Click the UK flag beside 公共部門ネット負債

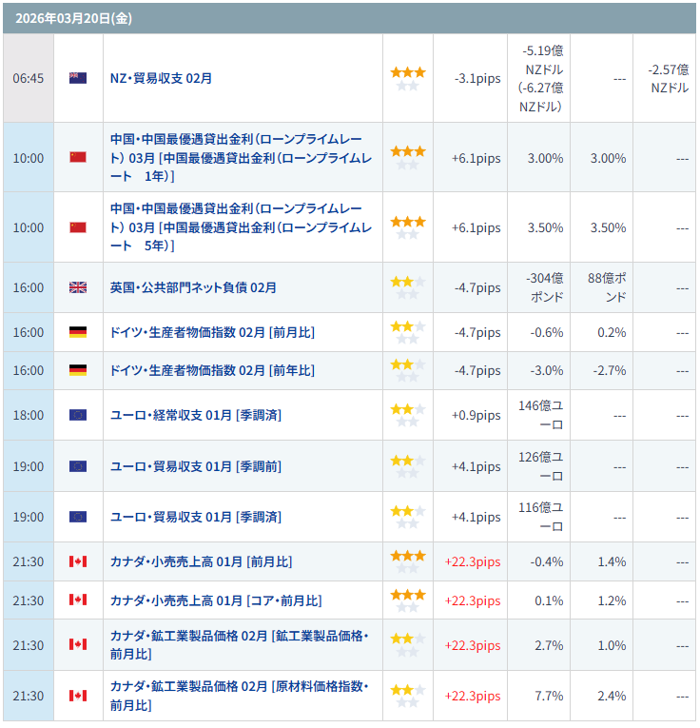[x=78, y=287]
